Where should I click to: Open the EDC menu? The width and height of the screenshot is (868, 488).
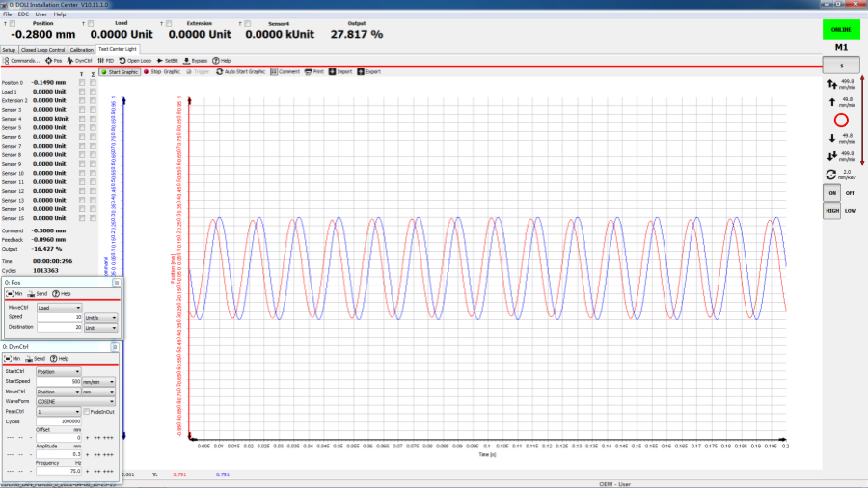click(23, 14)
